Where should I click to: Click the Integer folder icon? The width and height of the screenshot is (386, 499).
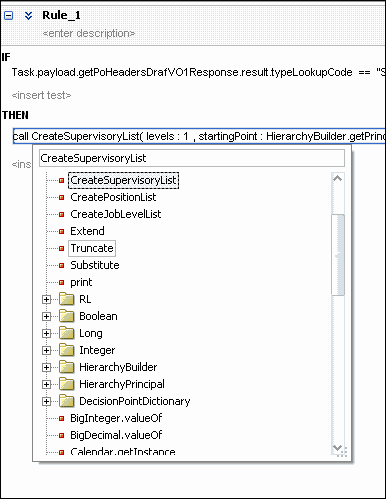pyautogui.click(x=67, y=350)
